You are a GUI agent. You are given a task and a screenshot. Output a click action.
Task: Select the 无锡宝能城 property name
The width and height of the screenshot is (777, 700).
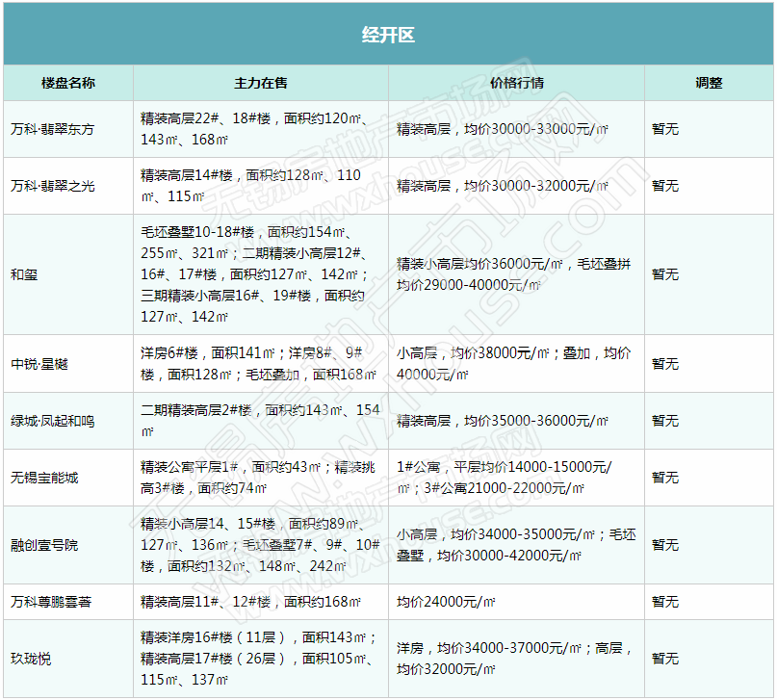pyautogui.click(x=44, y=478)
